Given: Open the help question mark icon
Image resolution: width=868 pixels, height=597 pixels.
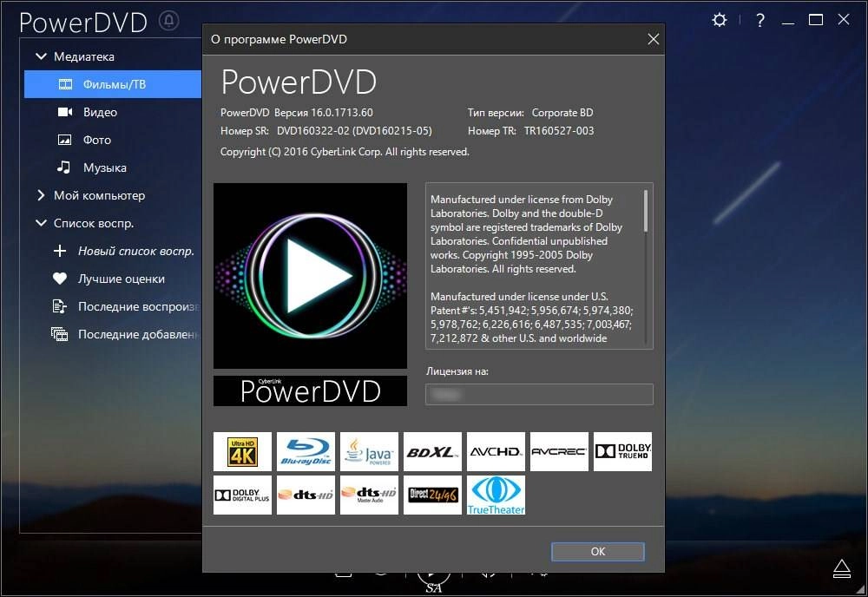Looking at the screenshot, I should point(760,21).
